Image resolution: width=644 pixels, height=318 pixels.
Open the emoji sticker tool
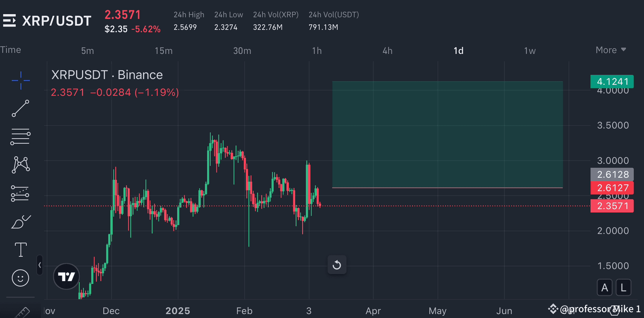[20, 278]
